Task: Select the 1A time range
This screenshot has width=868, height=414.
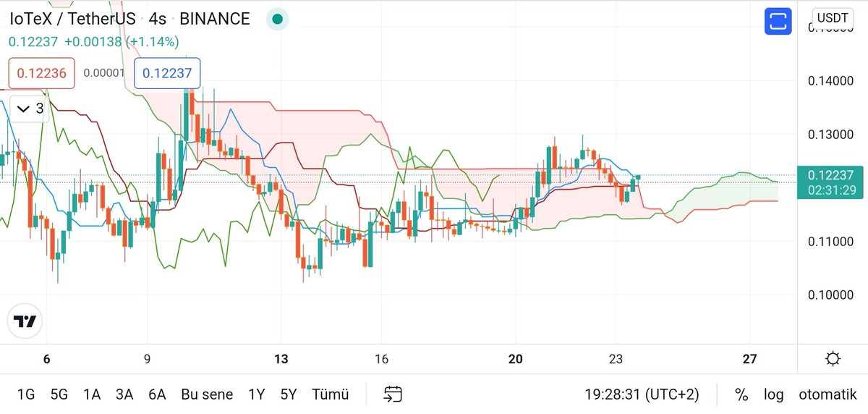Action: 92,394
